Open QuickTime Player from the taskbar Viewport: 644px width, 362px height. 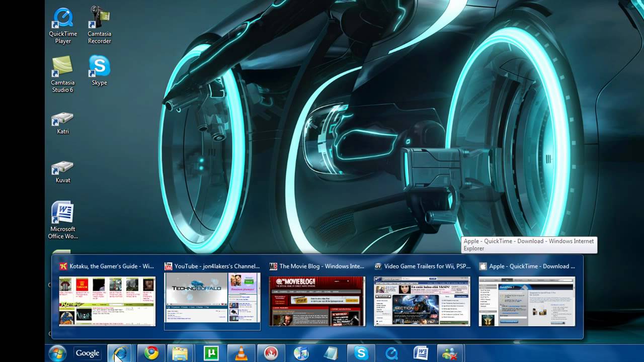coord(391,353)
